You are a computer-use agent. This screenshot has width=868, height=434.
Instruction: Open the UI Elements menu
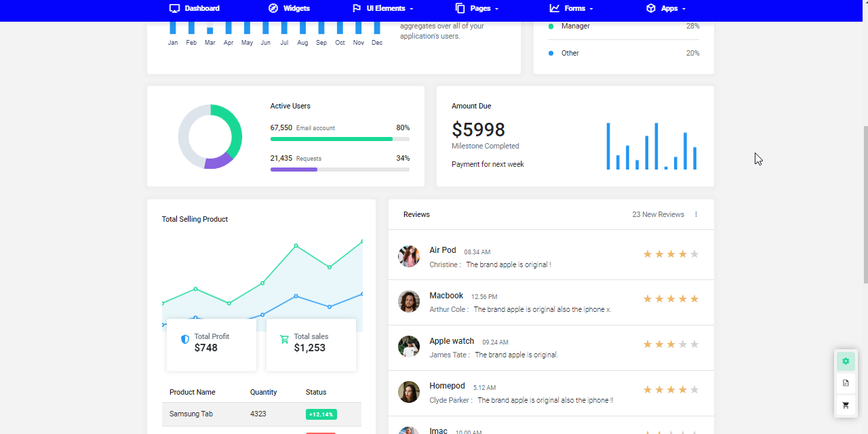point(383,8)
